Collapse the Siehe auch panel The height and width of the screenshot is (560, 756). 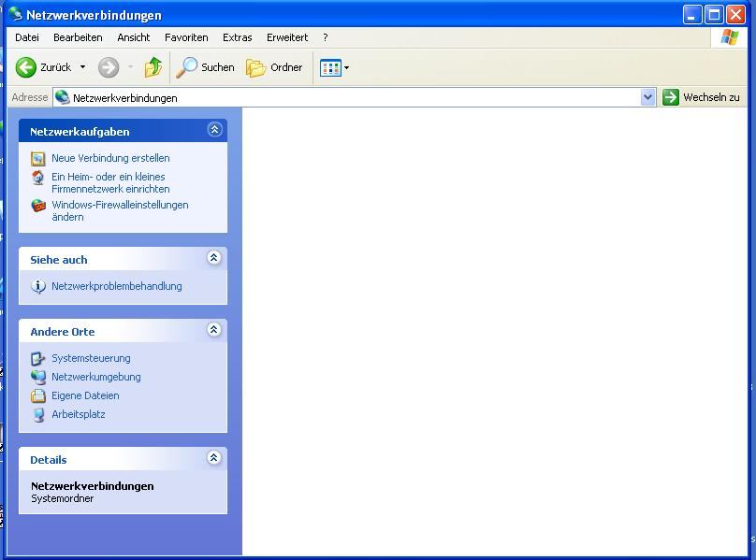click(214, 257)
